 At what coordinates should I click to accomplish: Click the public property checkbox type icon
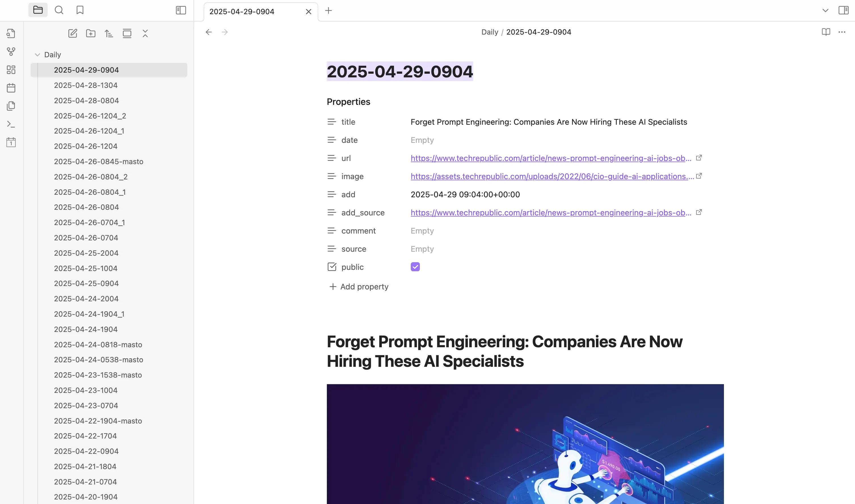click(x=332, y=267)
